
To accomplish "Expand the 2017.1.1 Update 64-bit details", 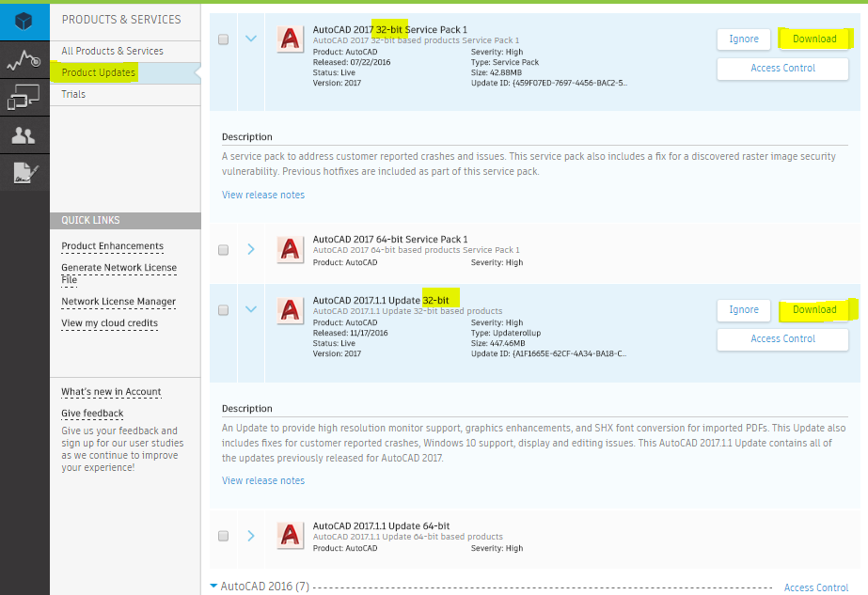I will coord(251,536).
